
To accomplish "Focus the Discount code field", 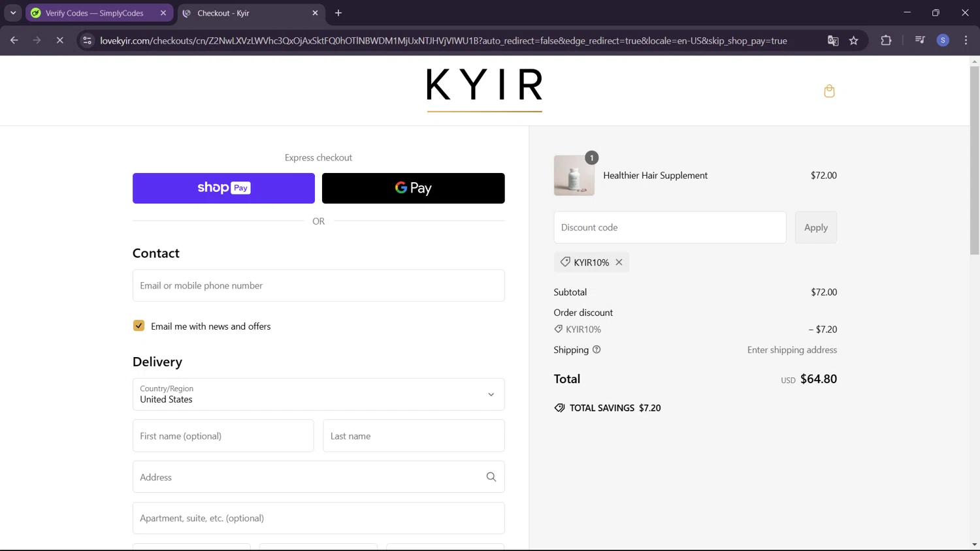I will click(x=670, y=227).
